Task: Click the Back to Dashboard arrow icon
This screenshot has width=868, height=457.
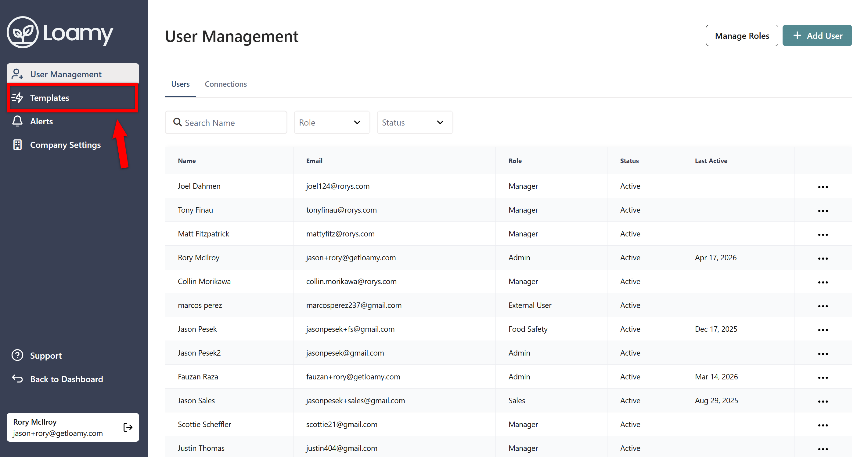Action: coord(17,379)
